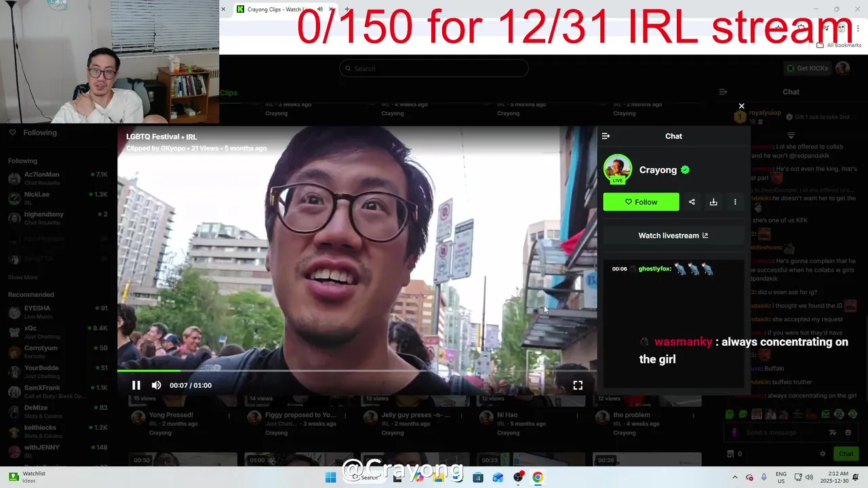Open chat settings gear icon
The height and width of the screenshot is (488, 868).
[x=823, y=454]
